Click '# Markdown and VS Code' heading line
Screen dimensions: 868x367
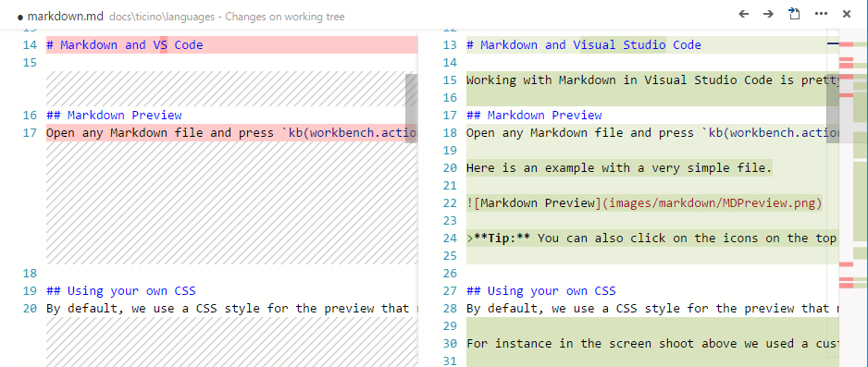point(125,44)
